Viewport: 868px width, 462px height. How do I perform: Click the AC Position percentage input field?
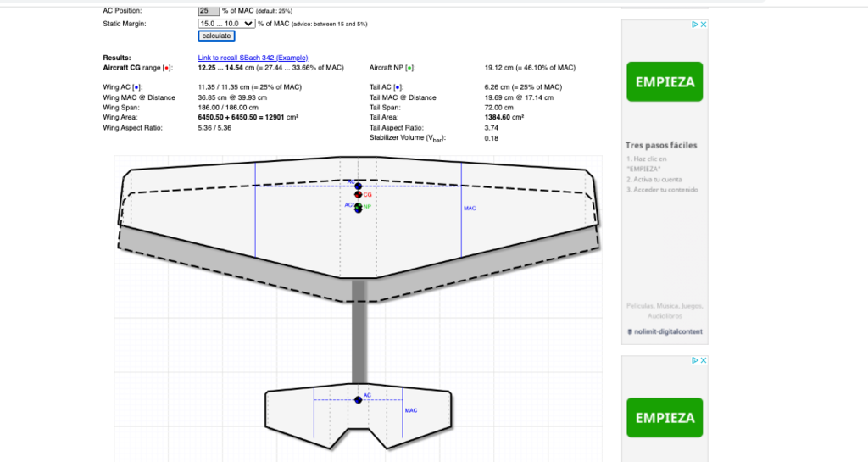point(208,10)
